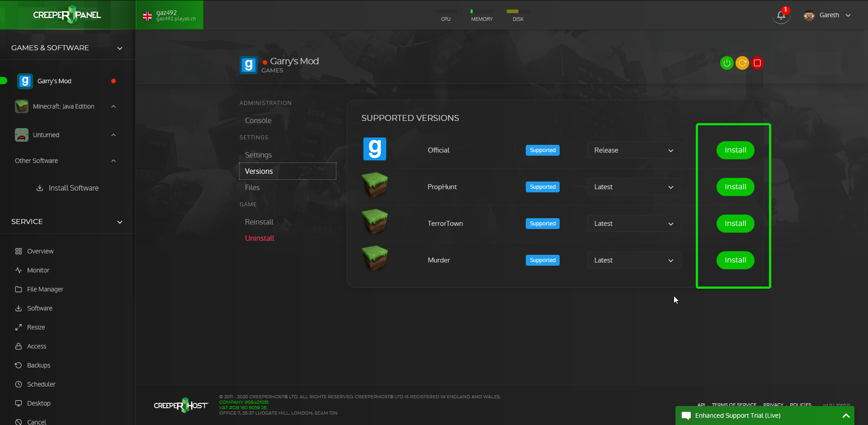
Task: Select the Versions menu item
Action: [x=288, y=171]
